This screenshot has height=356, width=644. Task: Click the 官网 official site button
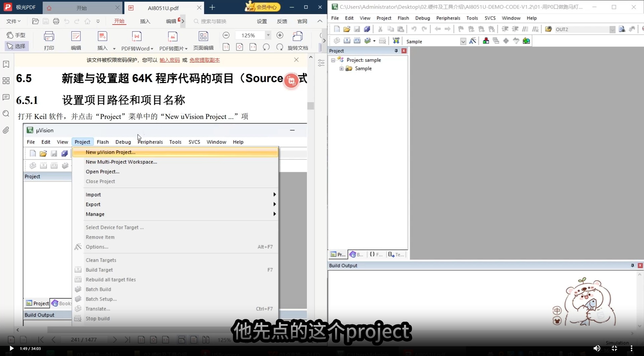[x=302, y=21]
